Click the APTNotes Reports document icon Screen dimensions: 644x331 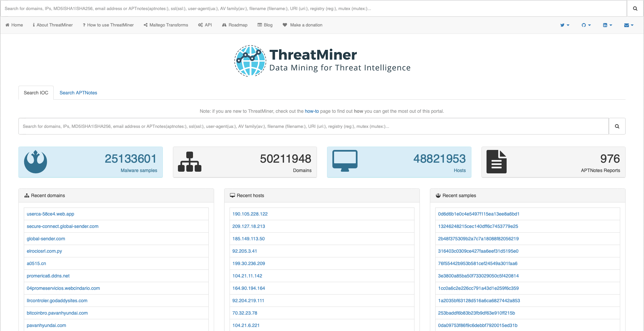tap(496, 162)
